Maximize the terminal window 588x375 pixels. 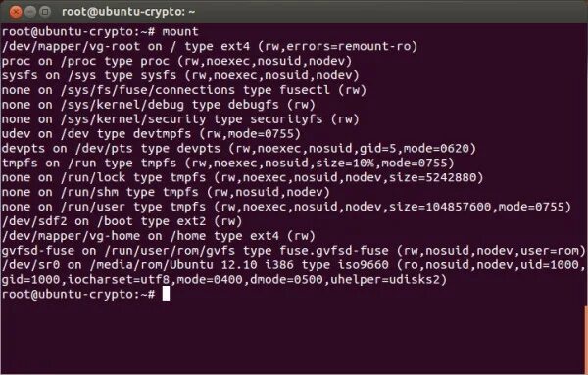45,12
